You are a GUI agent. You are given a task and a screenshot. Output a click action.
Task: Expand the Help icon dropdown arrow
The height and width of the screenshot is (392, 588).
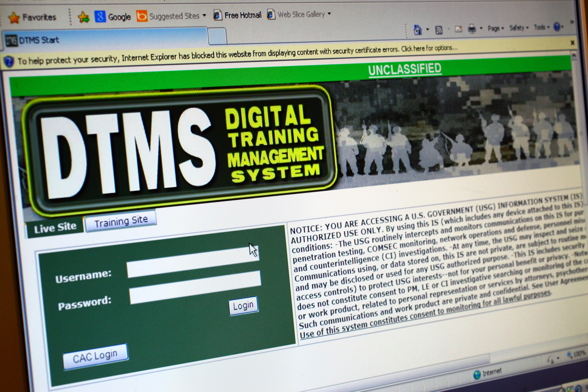pyautogui.click(x=562, y=27)
